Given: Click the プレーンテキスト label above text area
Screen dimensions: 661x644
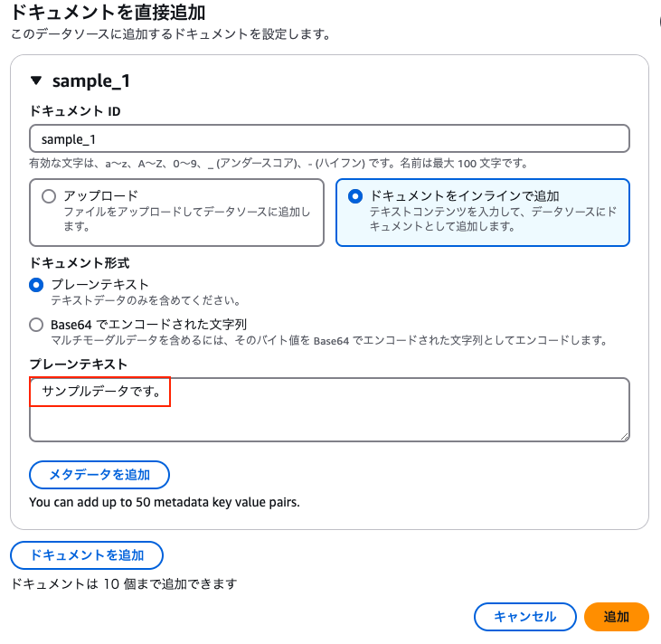Looking at the screenshot, I should (78, 364).
